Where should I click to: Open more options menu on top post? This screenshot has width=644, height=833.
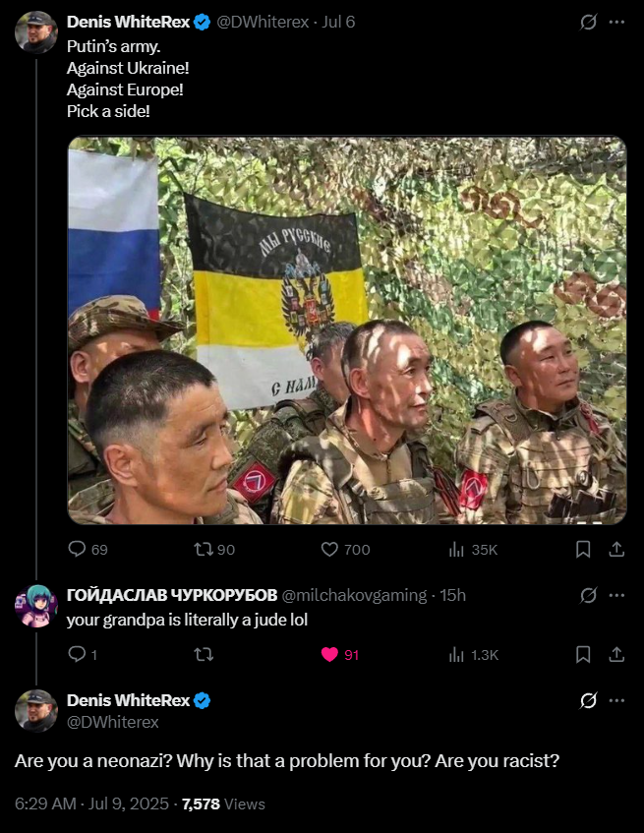(x=616, y=22)
